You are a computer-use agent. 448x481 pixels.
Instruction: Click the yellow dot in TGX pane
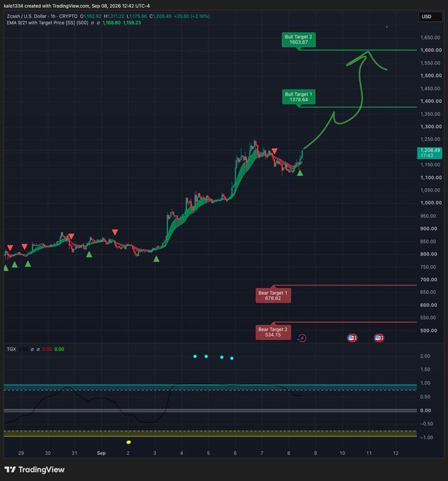click(x=129, y=442)
